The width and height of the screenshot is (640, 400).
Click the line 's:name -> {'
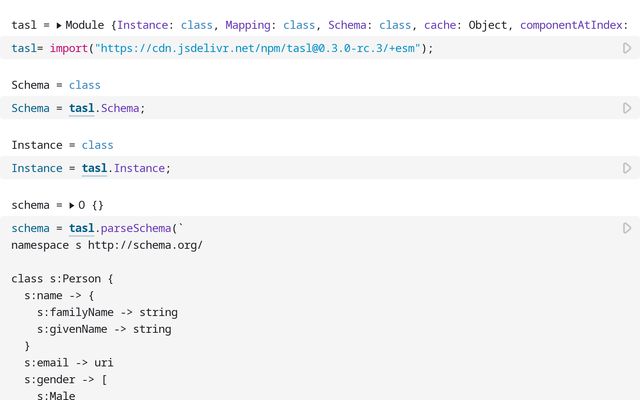click(x=59, y=296)
